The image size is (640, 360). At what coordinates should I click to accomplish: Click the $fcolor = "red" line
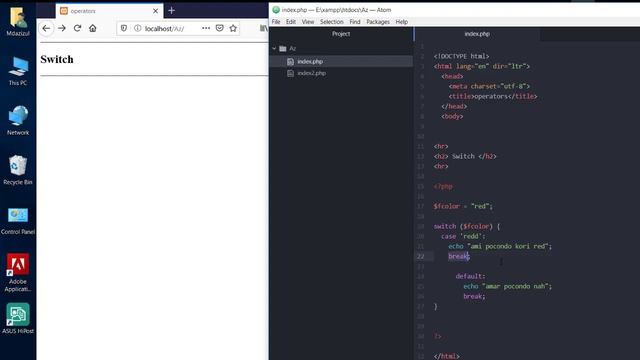[x=463, y=207]
